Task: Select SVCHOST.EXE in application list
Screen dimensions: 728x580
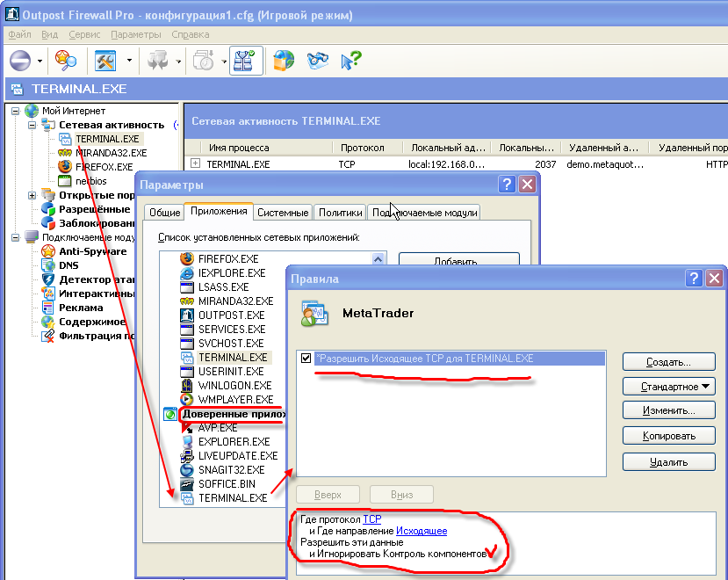Action: click(231, 343)
